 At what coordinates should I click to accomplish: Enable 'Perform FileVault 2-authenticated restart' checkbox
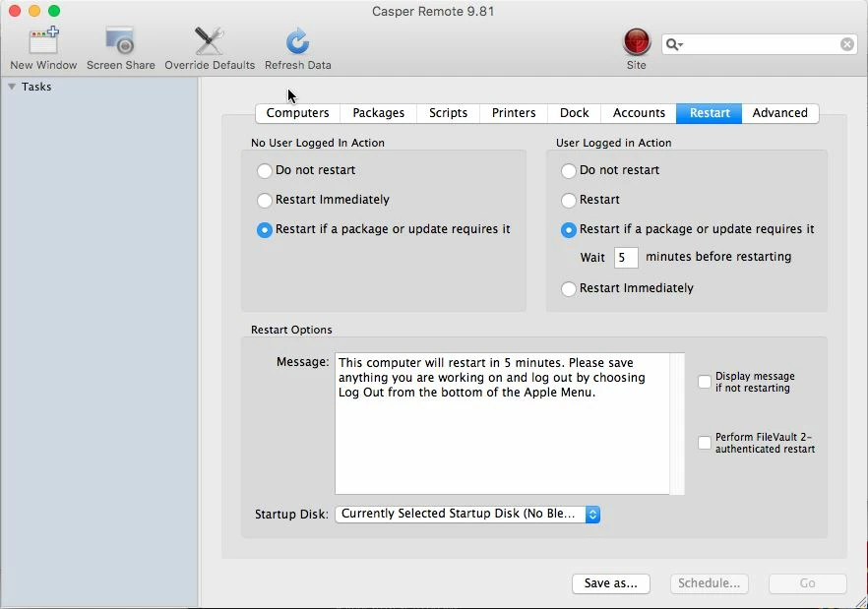point(705,443)
